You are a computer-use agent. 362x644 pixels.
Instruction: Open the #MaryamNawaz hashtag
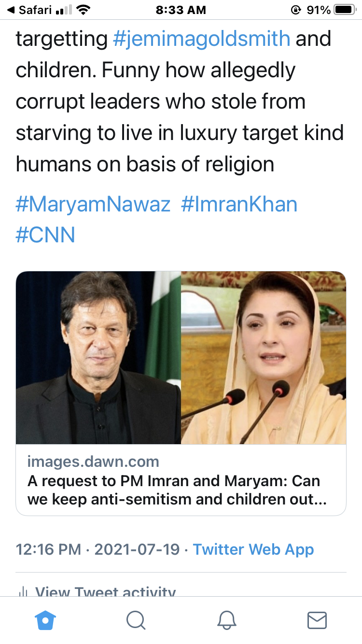point(93,205)
